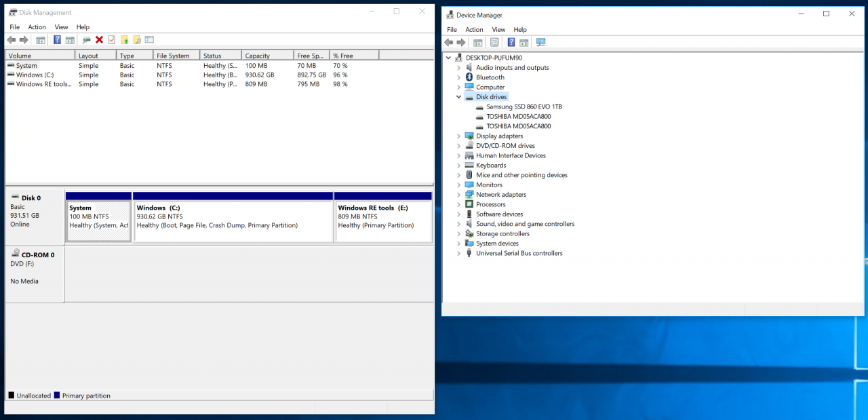Sort by the Status column header
Screen dimensions: 868x420
point(221,56)
